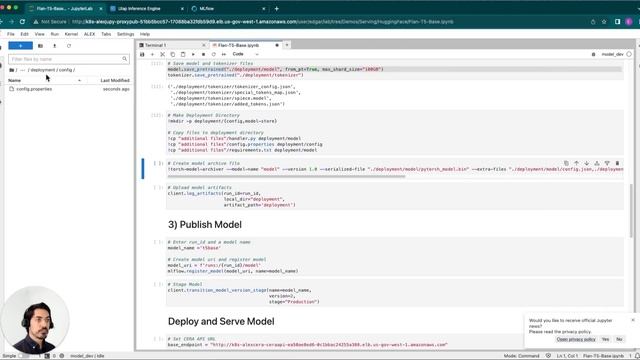The width and height of the screenshot is (640, 360).
Task: Insert a cell above from the cell toolbar
Action: pyautogui.click(x=597, y=163)
